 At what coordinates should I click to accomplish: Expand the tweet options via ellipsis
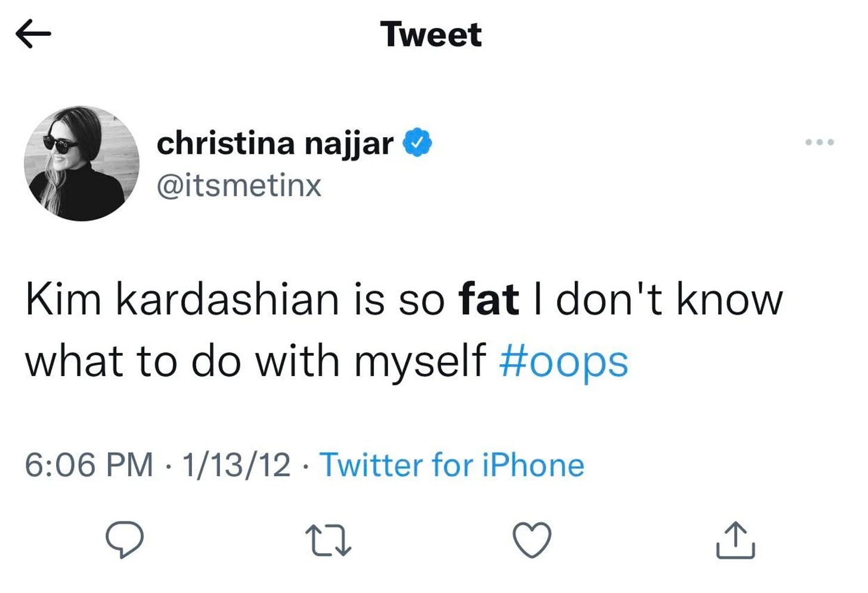click(820, 141)
